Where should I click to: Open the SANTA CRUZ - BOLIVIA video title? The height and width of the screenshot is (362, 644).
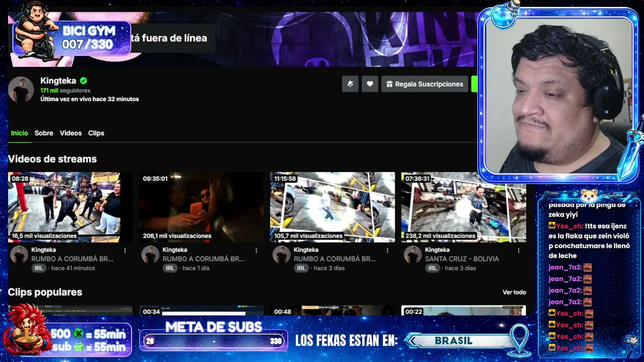tap(462, 259)
